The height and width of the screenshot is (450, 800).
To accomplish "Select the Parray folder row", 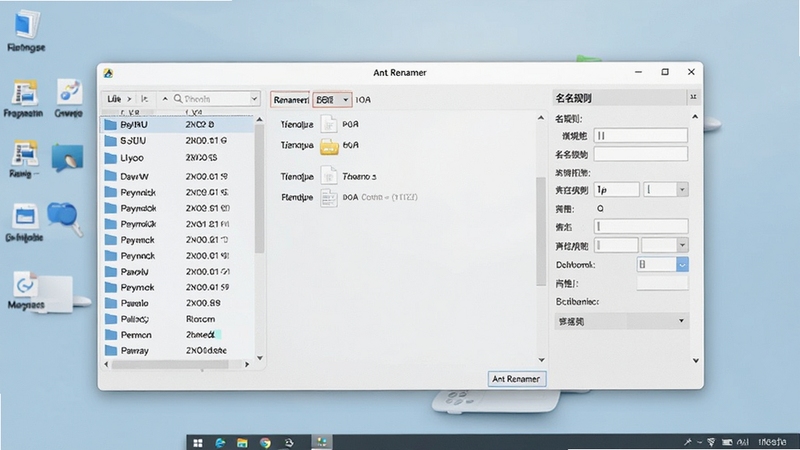I will click(177, 351).
